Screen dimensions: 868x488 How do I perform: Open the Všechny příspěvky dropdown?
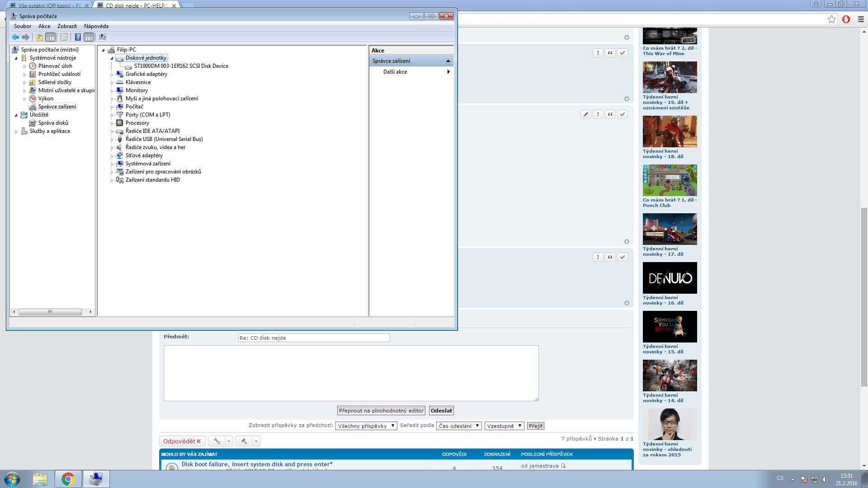[367, 426]
